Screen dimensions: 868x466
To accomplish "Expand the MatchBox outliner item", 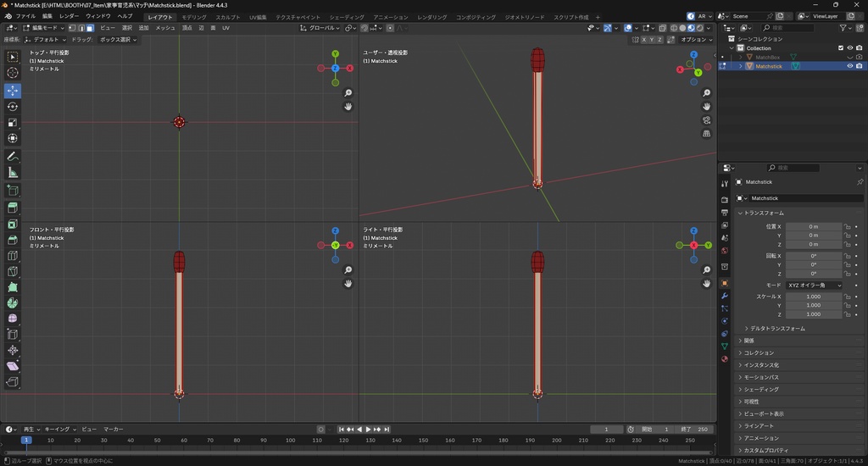I will (x=741, y=57).
